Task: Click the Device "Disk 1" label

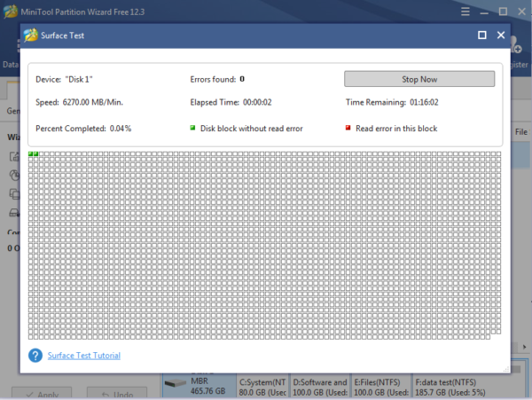Action: point(64,79)
